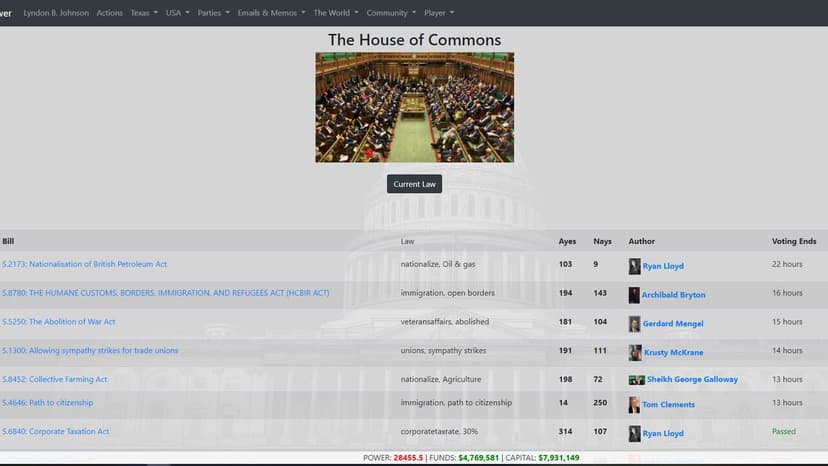Open Ryan Lloyd author link in the Petroleum row
The height and width of the screenshot is (466, 828).
[663, 266]
